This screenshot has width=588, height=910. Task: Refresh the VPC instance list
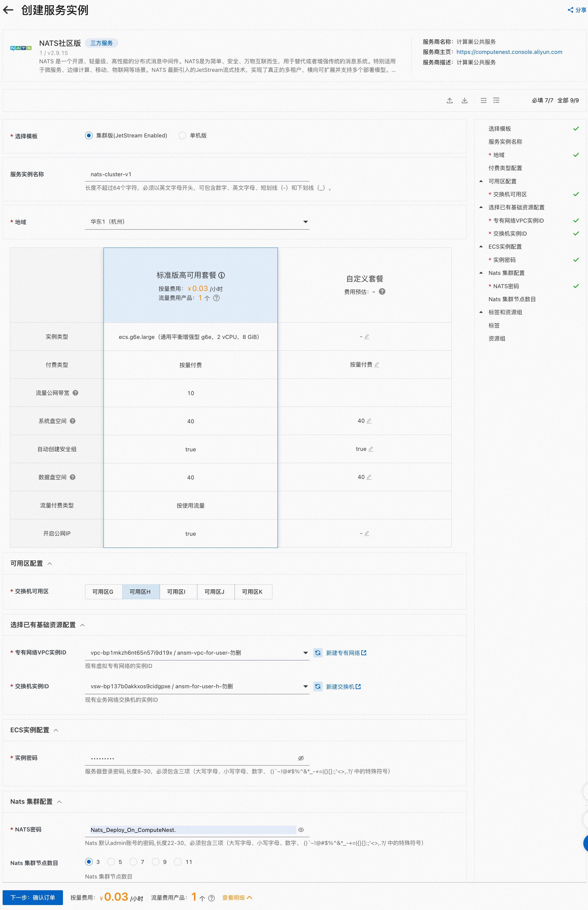(318, 653)
